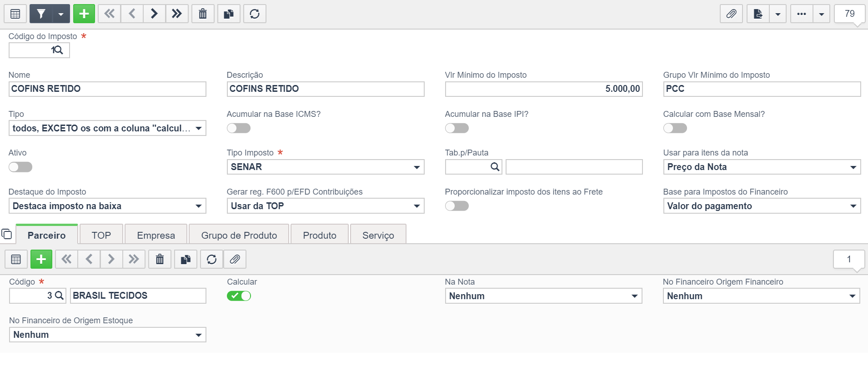Disable the Calcular switch

(239, 296)
